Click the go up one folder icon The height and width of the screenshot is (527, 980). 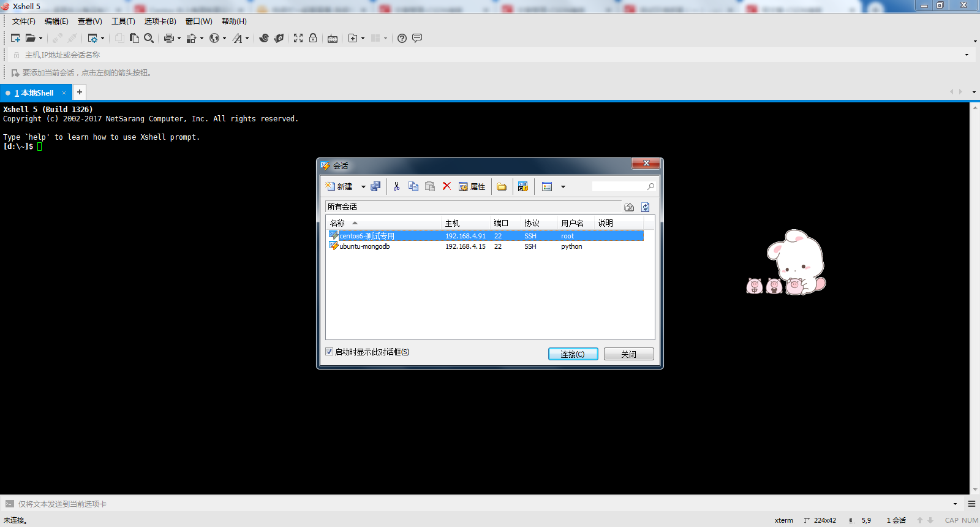(x=629, y=207)
